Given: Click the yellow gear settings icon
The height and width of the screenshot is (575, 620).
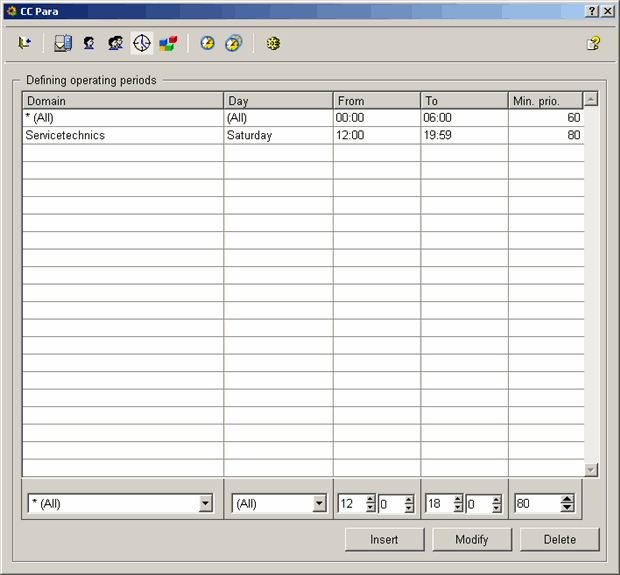Looking at the screenshot, I should pos(272,44).
